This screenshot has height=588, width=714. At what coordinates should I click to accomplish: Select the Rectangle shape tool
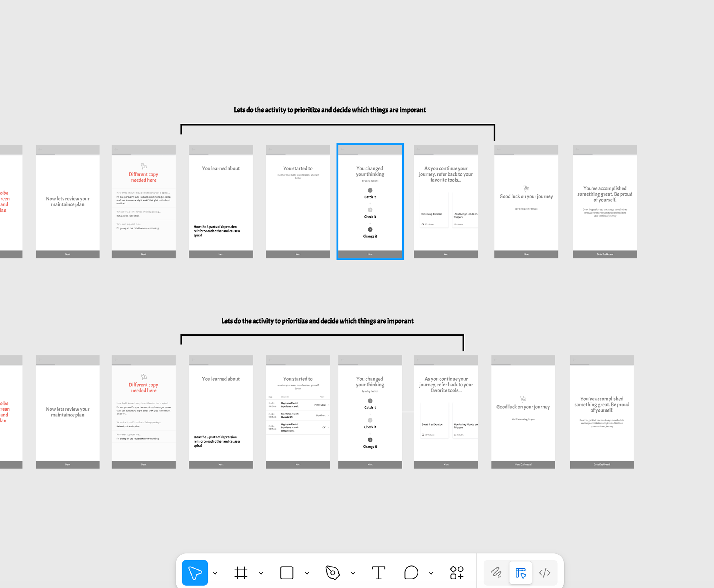pos(287,573)
